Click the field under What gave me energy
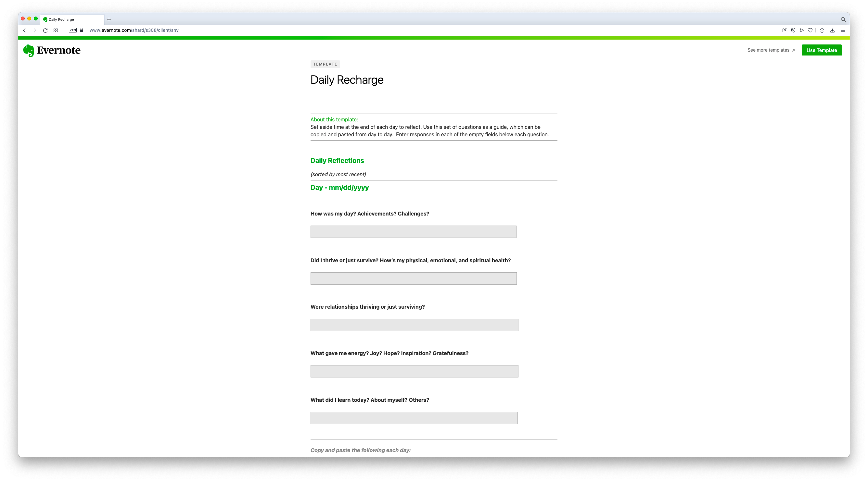 [x=415, y=371]
